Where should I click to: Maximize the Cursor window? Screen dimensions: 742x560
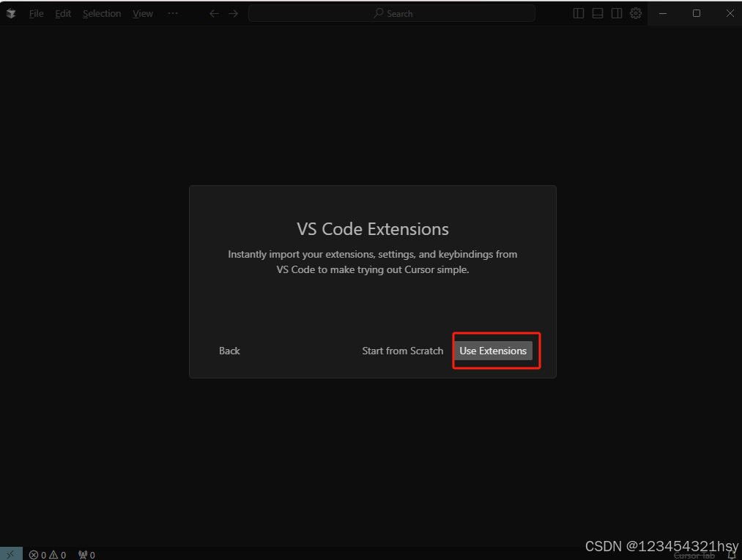(697, 13)
